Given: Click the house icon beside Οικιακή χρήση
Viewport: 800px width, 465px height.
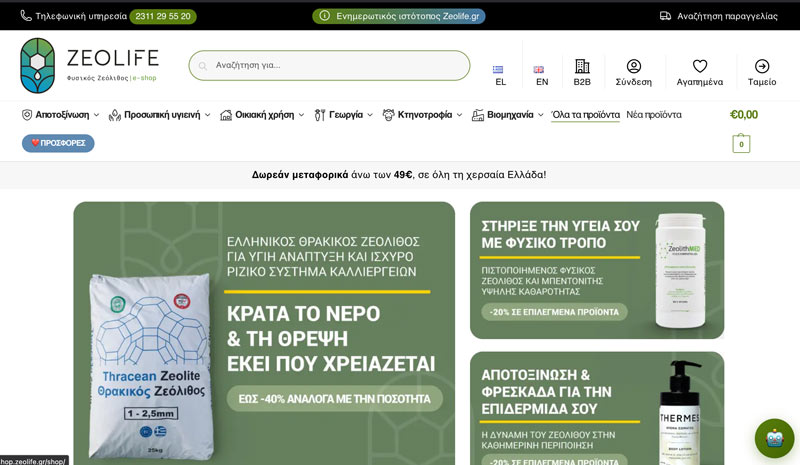Looking at the screenshot, I should [x=226, y=115].
